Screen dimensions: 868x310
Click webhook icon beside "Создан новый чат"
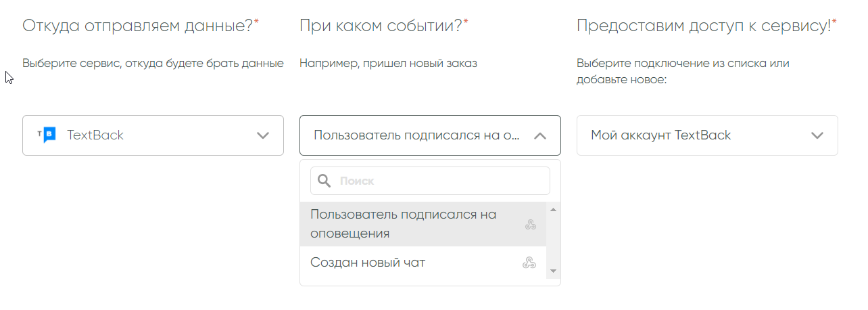pyautogui.click(x=529, y=263)
